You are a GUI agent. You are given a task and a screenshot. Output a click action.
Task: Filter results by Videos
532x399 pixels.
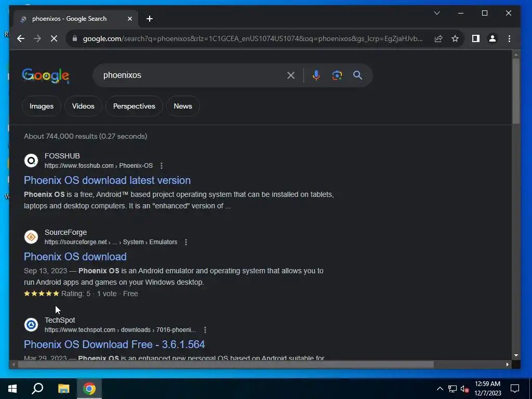83,106
